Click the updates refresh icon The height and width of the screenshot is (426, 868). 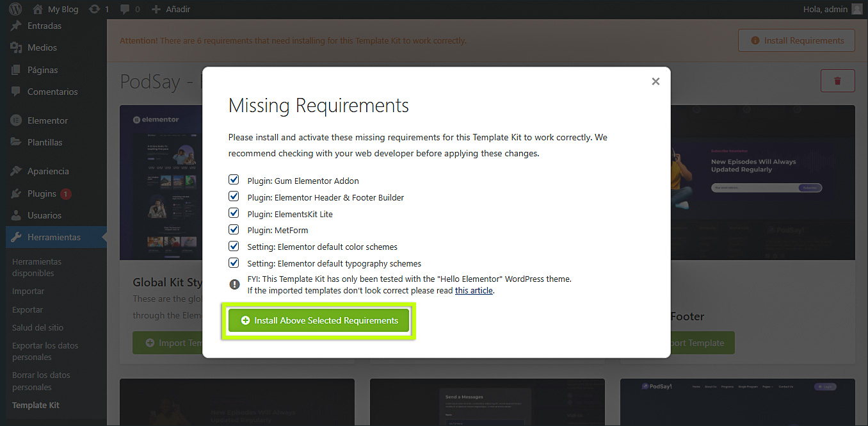coord(94,9)
